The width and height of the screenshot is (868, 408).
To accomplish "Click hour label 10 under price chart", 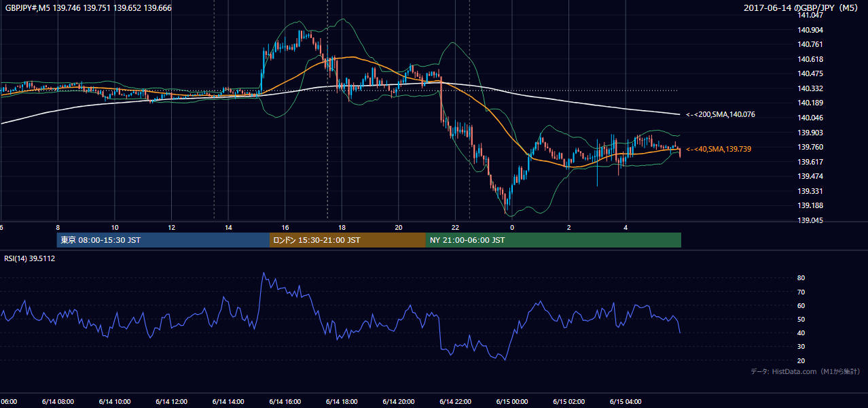I will coord(115,228).
